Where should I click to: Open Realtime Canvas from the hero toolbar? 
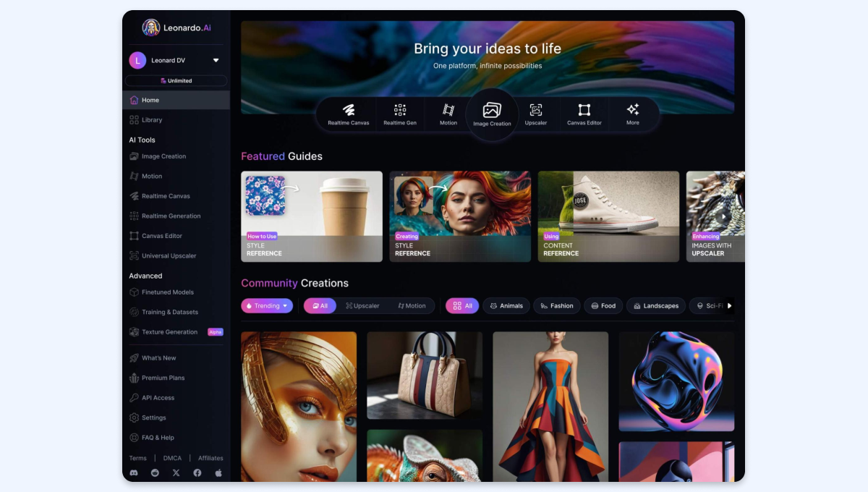pyautogui.click(x=349, y=111)
